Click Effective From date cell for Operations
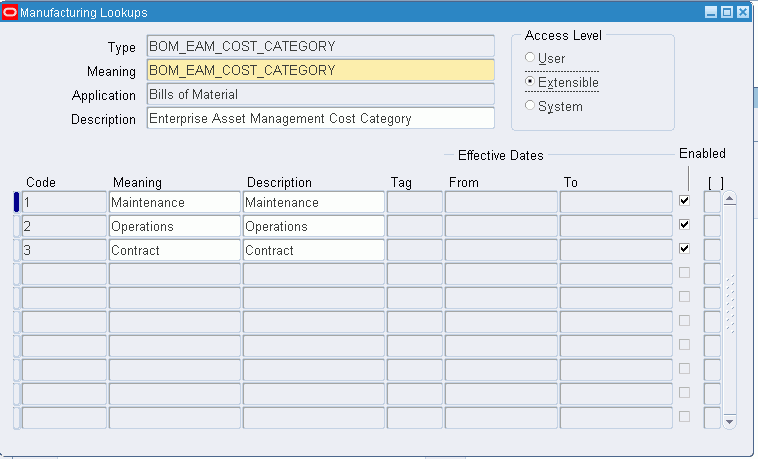The width and height of the screenshot is (758, 459). pyautogui.click(x=501, y=226)
